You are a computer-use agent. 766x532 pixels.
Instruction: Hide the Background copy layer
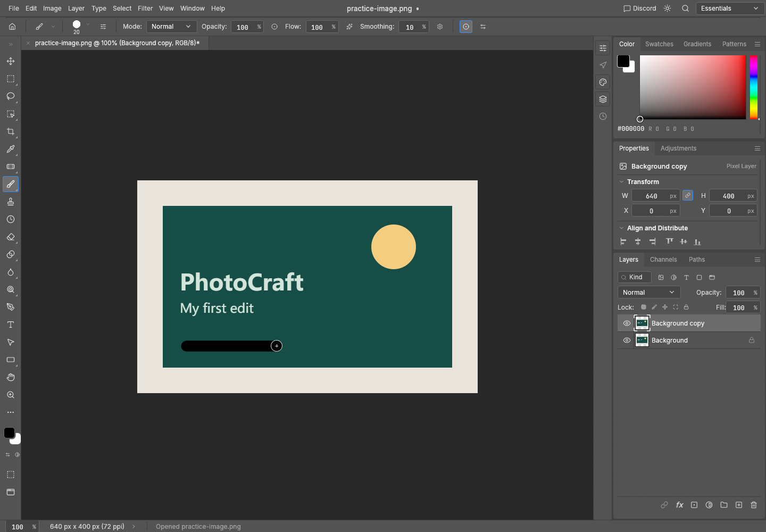tap(627, 323)
